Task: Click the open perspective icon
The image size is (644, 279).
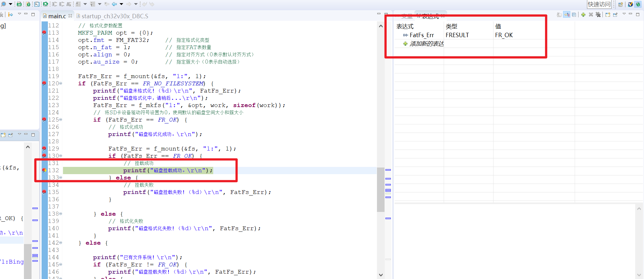Action: coord(620,4)
